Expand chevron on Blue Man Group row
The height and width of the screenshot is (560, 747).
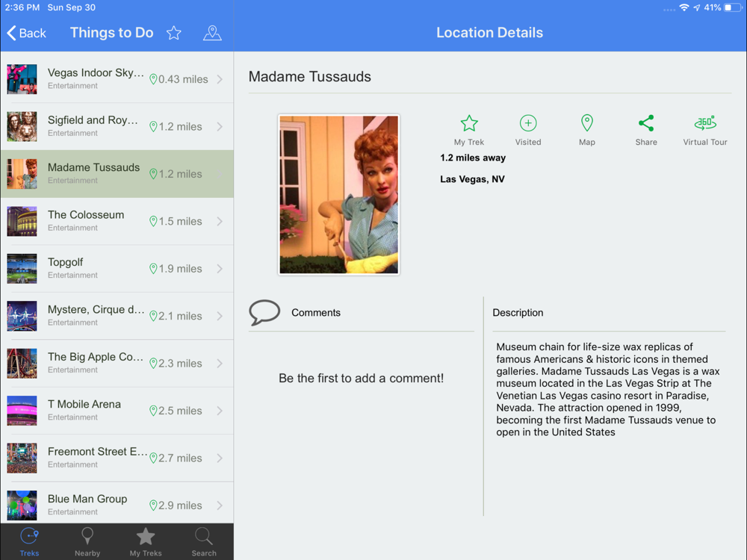[220, 505]
